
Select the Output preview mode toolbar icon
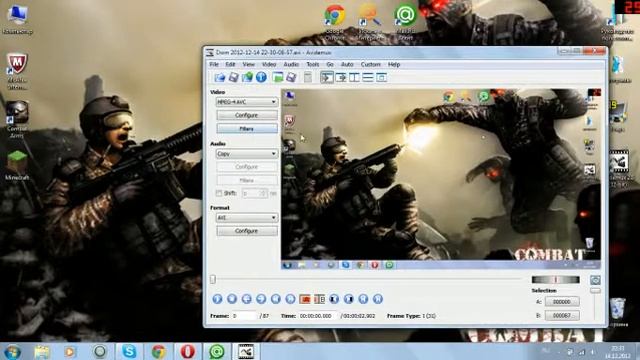click(x=341, y=77)
